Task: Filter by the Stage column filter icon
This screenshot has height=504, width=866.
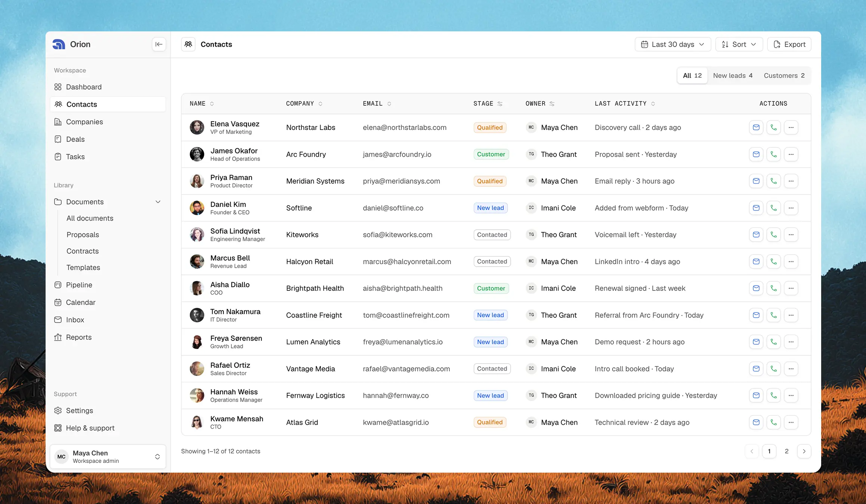Action: click(500, 104)
